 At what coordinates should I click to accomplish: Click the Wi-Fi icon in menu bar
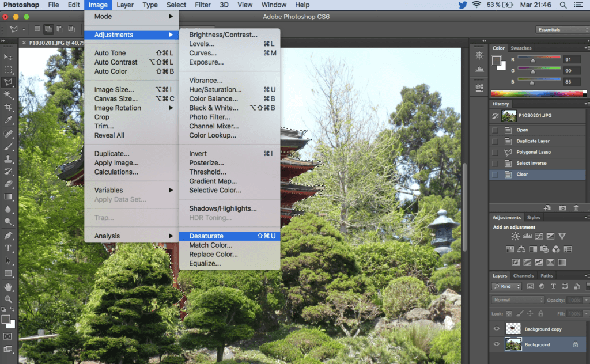click(x=476, y=5)
